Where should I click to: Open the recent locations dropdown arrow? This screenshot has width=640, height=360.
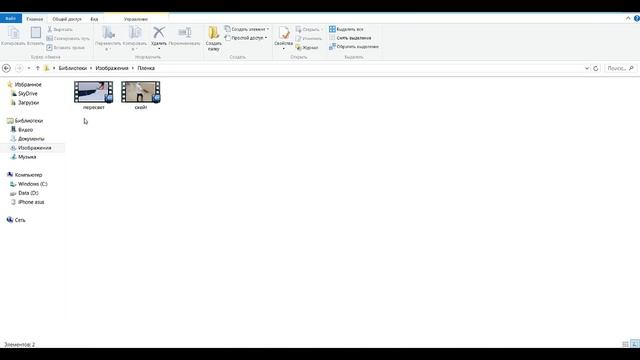29,68
